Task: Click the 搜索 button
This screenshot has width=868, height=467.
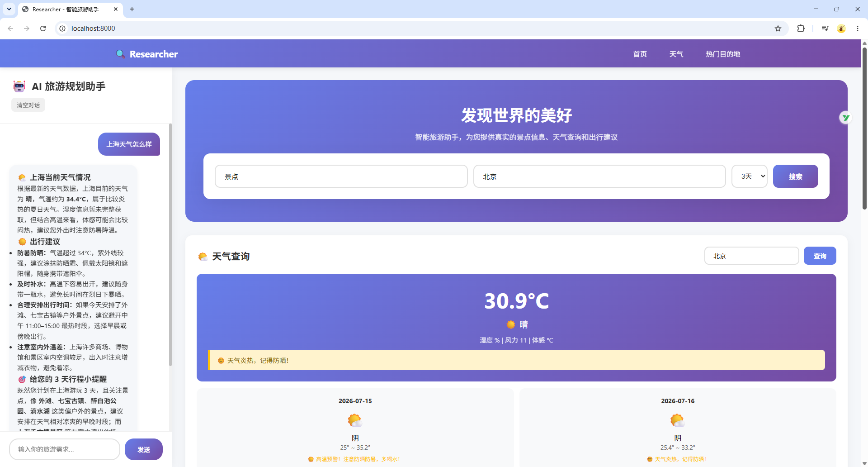Action: tap(796, 176)
